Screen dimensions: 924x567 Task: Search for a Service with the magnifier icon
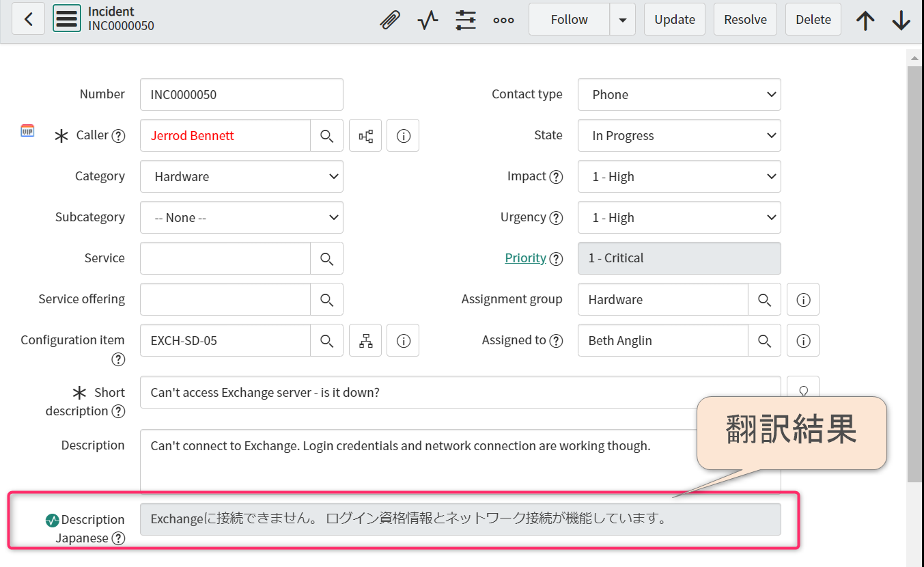pyautogui.click(x=326, y=258)
